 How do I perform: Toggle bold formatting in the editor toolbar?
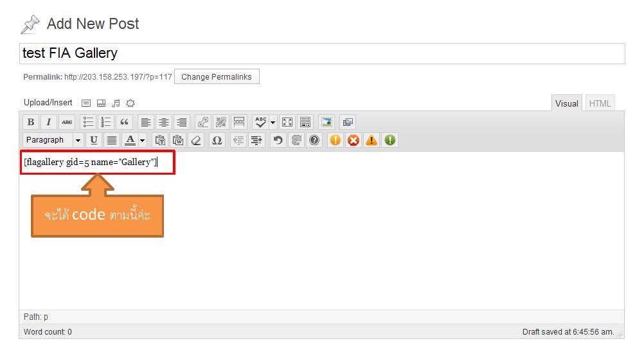click(x=31, y=122)
